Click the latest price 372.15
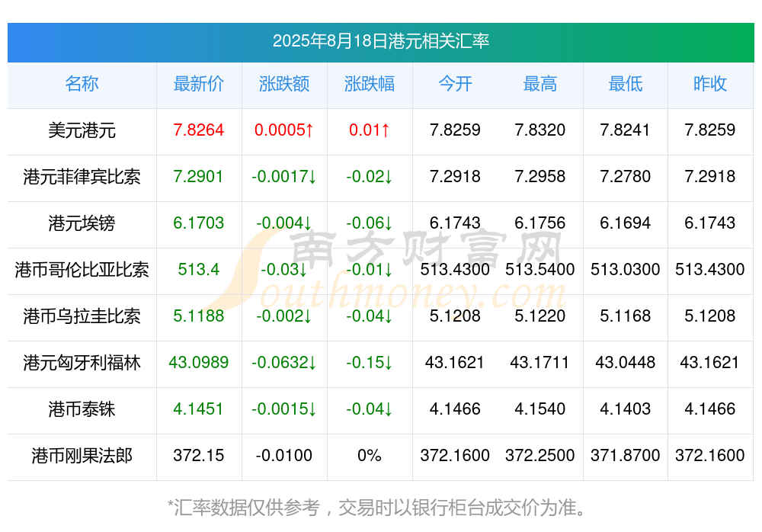Image resolution: width=762 pixels, height=532 pixels. tap(198, 455)
